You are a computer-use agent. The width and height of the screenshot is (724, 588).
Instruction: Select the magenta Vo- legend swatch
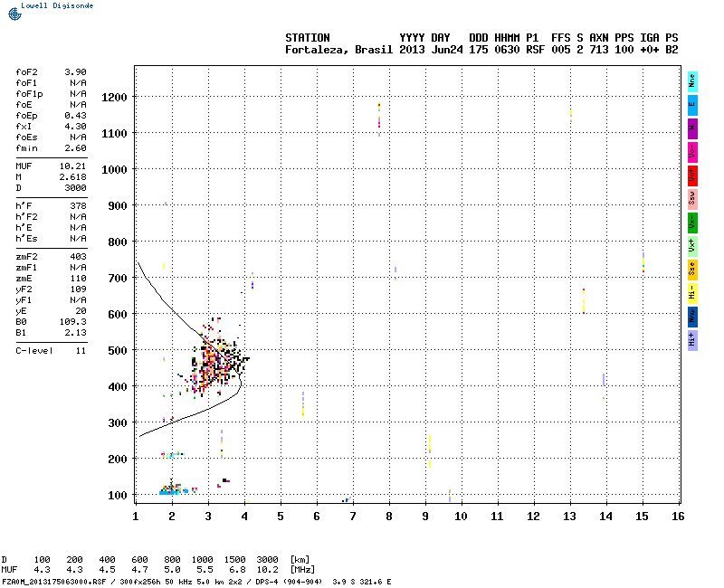(x=692, y=152)
